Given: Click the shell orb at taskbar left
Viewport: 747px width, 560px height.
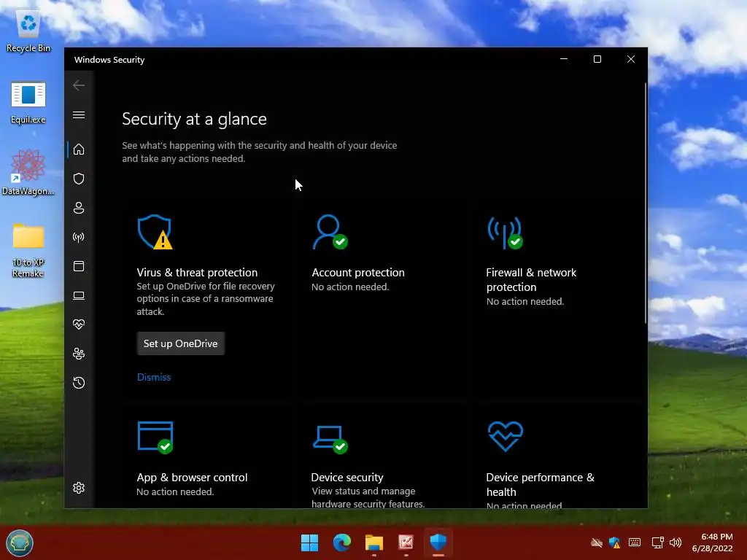Looking at the screenshot, I should point(20,542).
